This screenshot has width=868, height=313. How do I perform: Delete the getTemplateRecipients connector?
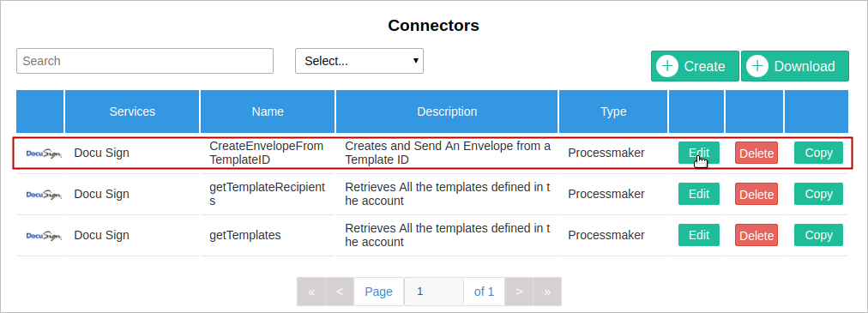[x=756, y=194]
